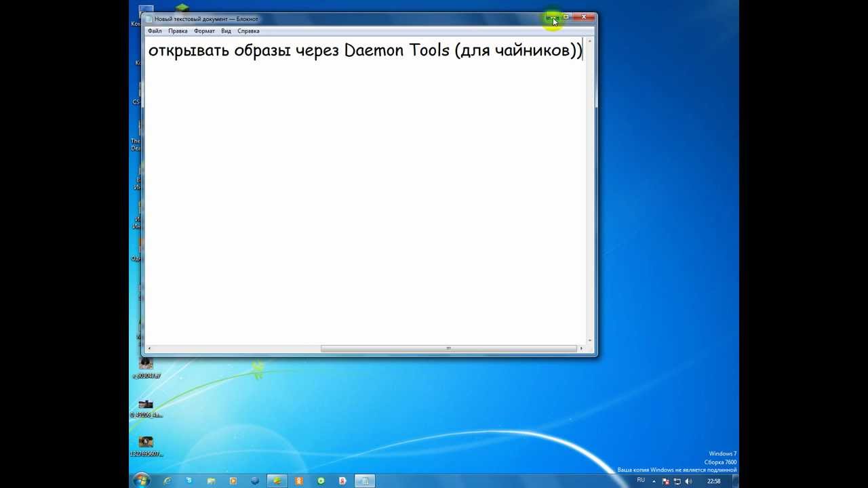Click the blue globe taskbar icon
Image resolution: width=868 pixels, height=488 pixels.
tap(255, 481)
